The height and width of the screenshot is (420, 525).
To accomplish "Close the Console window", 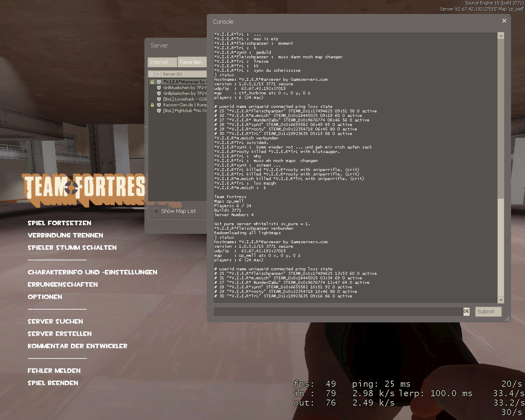I will click(x=504, y=21).
